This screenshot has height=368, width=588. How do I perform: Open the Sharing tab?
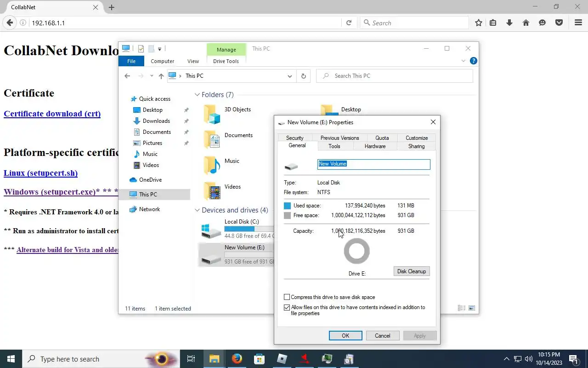(417, 146)
